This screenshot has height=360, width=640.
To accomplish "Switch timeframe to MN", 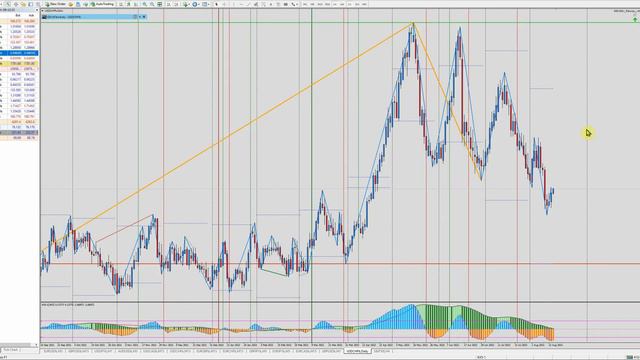I will [x=364, y=4].
